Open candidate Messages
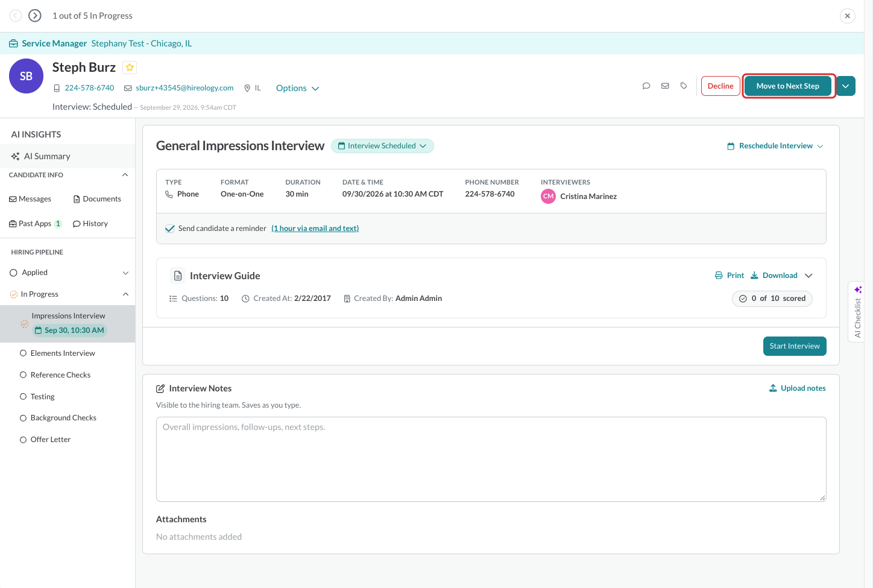 click(30, 199)
